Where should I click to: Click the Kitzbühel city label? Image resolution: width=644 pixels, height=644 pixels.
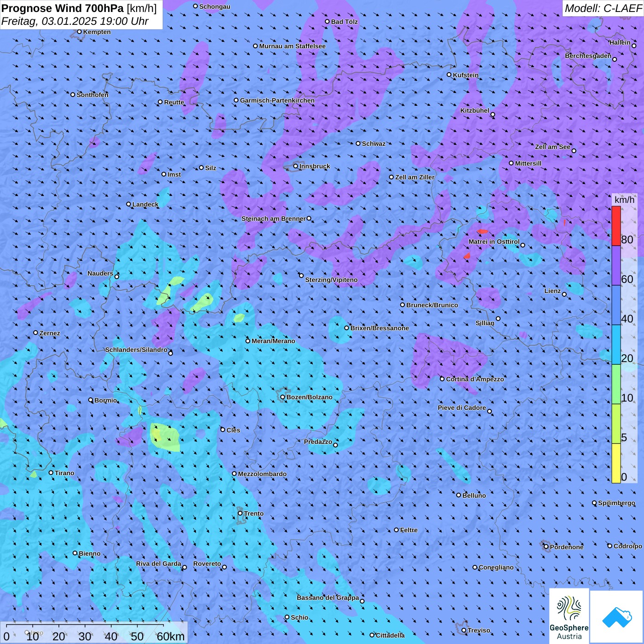point(475,110)
